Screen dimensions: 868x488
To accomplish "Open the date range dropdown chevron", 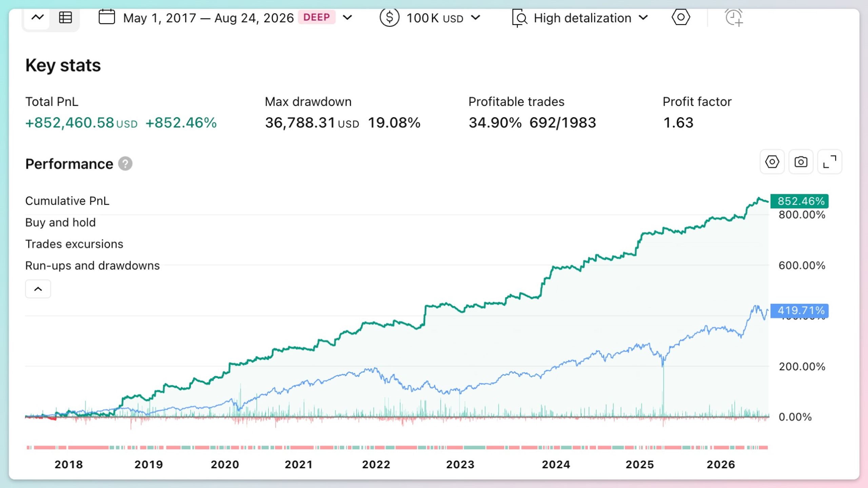I will point(348,18).
